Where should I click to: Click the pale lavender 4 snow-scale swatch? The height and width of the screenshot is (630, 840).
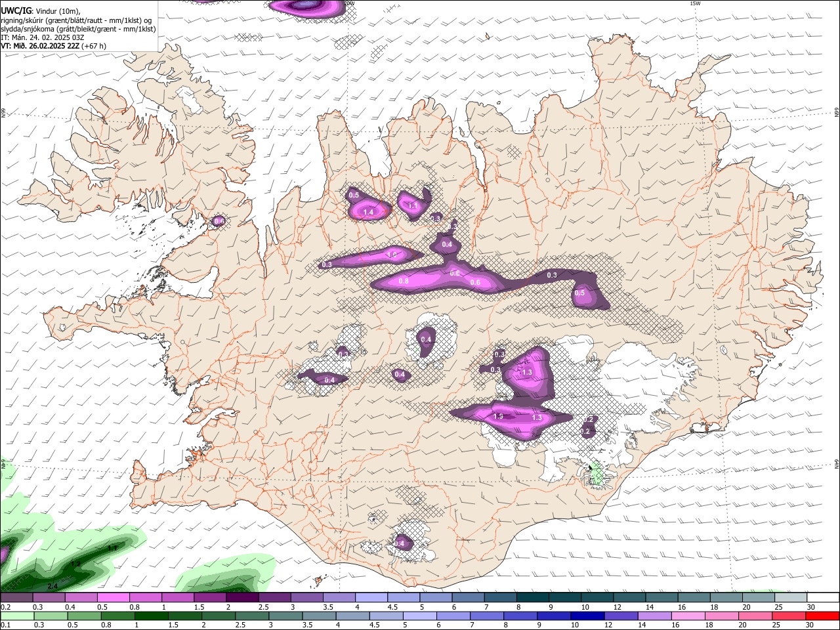[371, 597]
